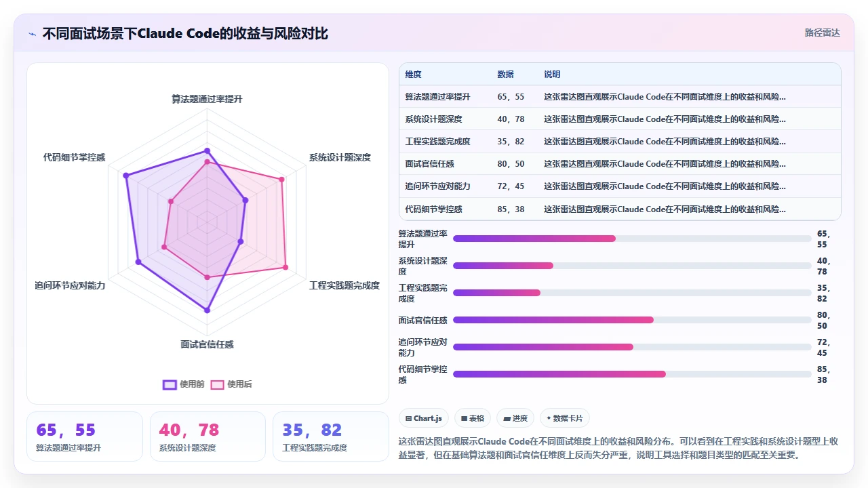This screenshot has height=488, width=868.
Task: Click the pink radar point on 系统设计题深度 axis
Action: (281, 179)
